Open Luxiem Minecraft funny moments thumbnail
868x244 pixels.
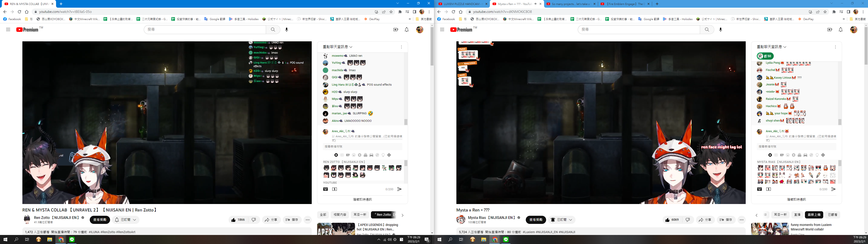[770, 228]
